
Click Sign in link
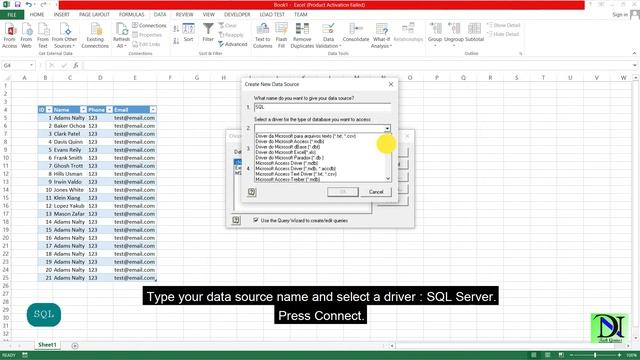click(x=620, y=15)
